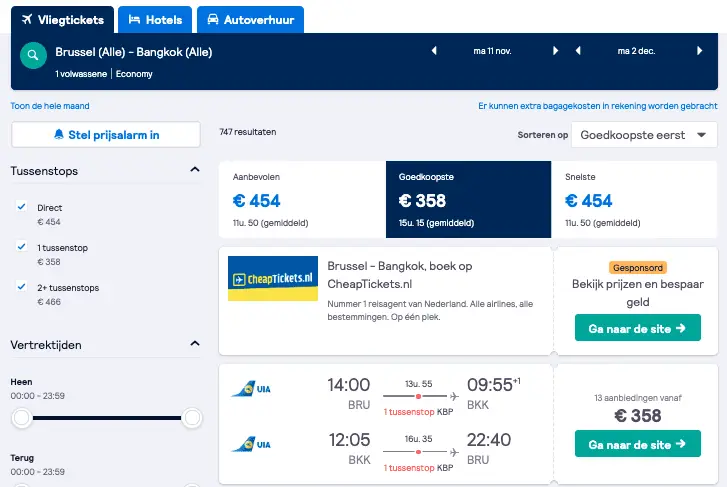Collapse the Vertrektijden filter section
This screenshot has height=487, width=727.
coord(195,344)
